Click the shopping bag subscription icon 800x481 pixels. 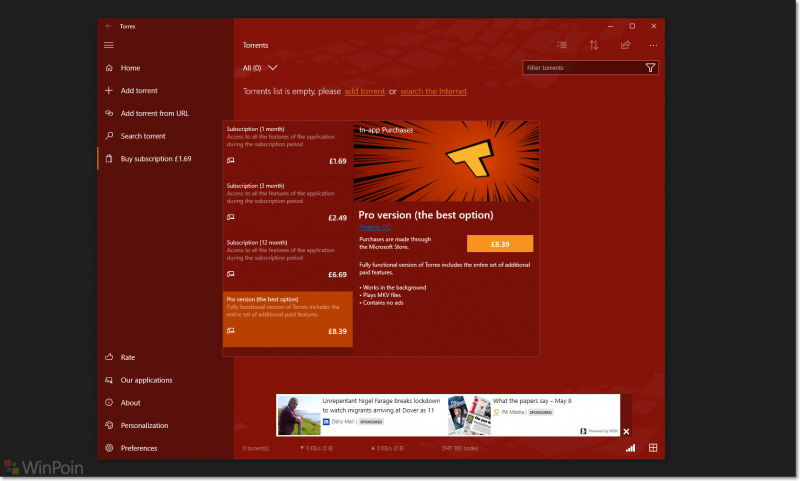(x=109, y=159)
